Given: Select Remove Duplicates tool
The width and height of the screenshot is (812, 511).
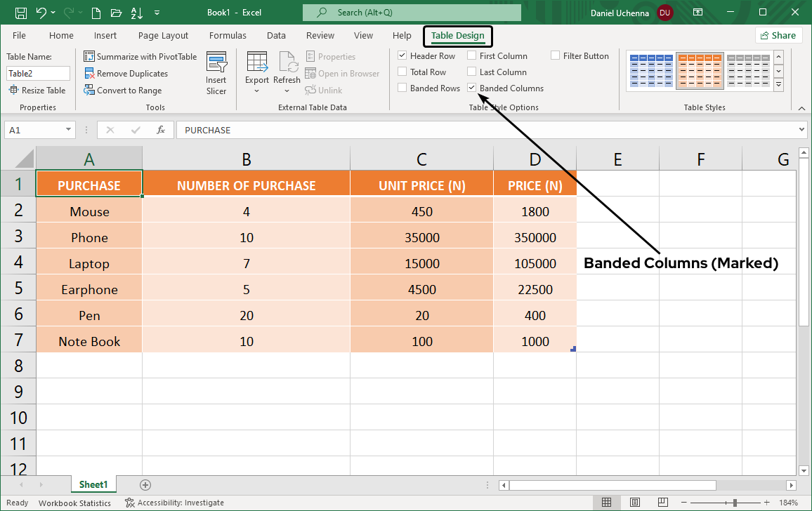Looking at the screenshot, I should pos(133,73).
